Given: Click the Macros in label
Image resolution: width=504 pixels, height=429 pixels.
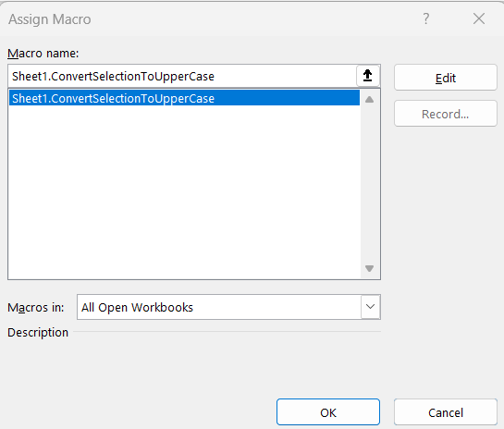Looking at the screenshot, I should point(36,308).
